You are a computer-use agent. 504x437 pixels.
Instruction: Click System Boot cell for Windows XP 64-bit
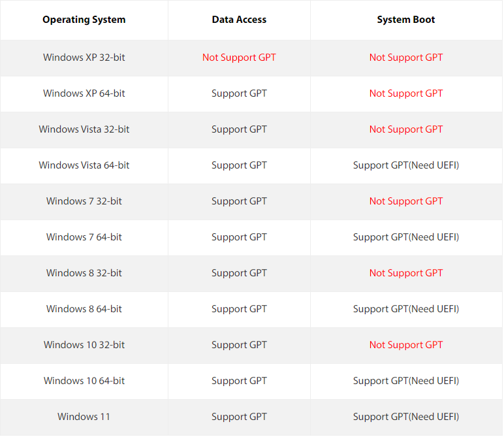[x=405, y=93]
